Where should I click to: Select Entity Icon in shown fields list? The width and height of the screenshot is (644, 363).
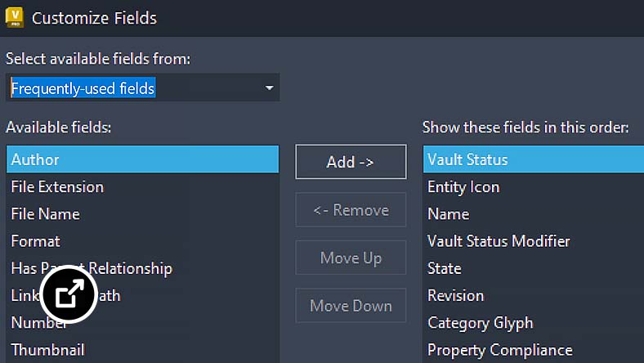[x=534, y=186]
